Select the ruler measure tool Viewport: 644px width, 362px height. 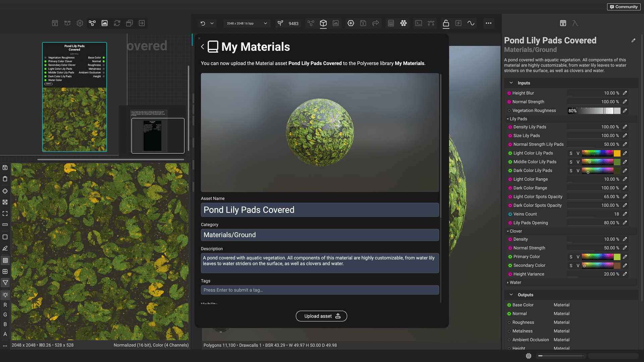tap(5, 225)
